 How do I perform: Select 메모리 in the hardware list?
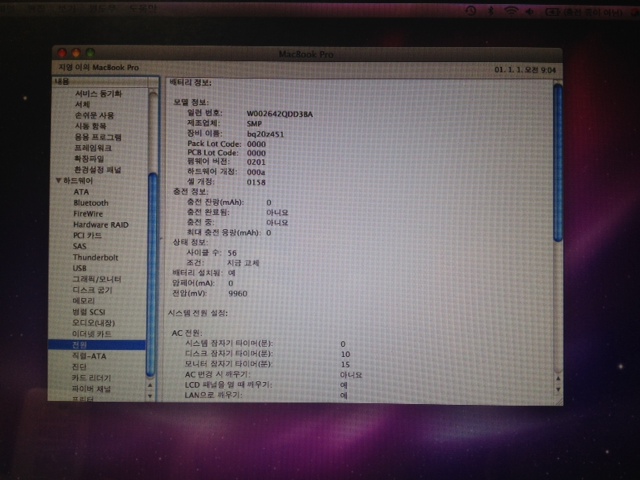coord(84,300)
